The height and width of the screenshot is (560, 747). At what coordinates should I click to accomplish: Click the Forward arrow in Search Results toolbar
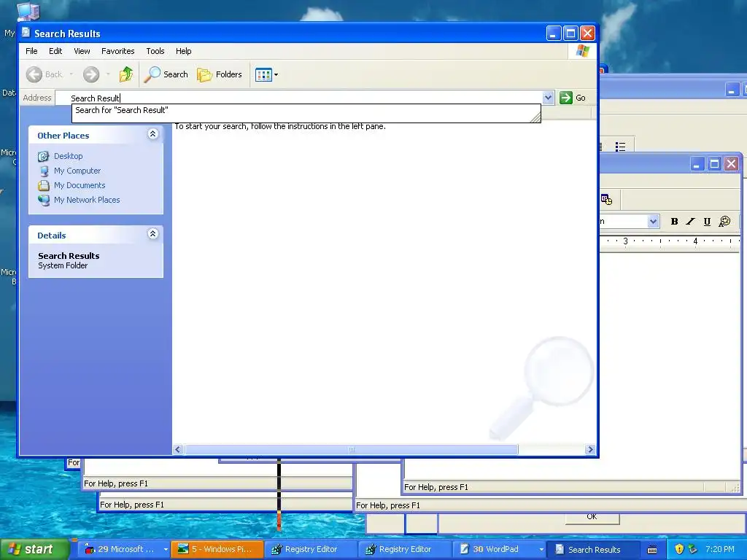click(x=91, y=74)
